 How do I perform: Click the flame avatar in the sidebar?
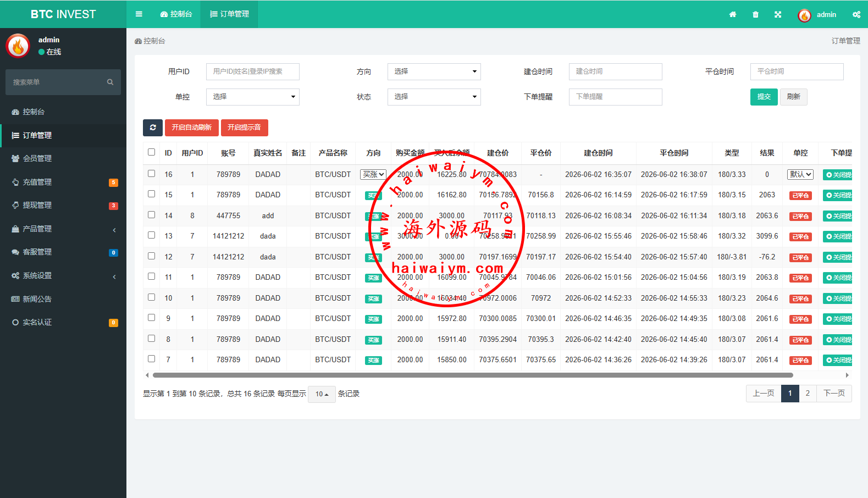coord(18,46)
